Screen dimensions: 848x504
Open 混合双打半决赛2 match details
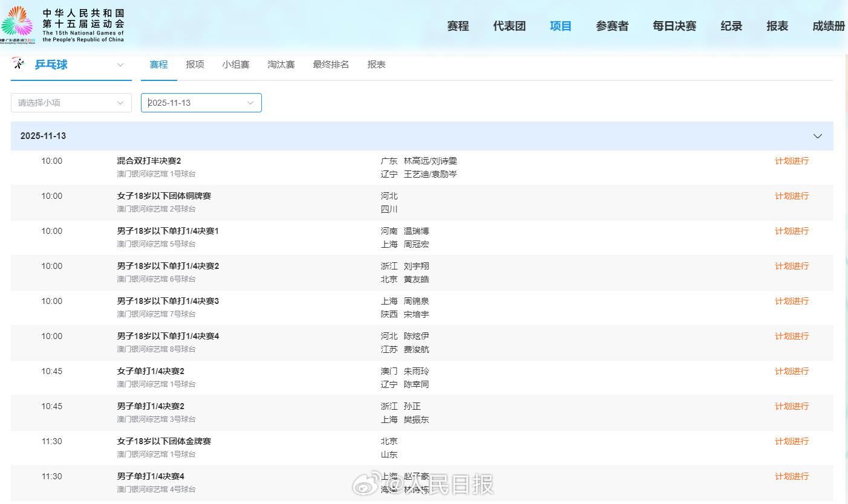[x=149, y=161]
